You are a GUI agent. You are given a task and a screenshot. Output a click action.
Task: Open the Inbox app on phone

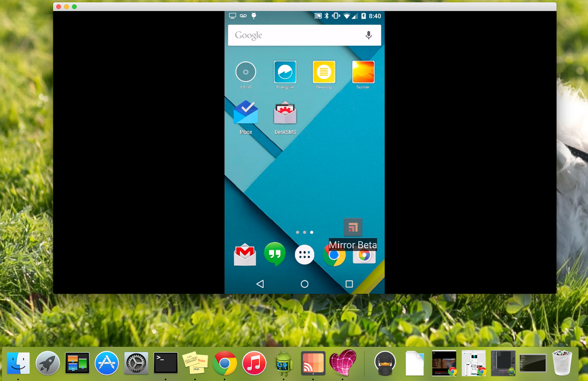tap(246, 113)
